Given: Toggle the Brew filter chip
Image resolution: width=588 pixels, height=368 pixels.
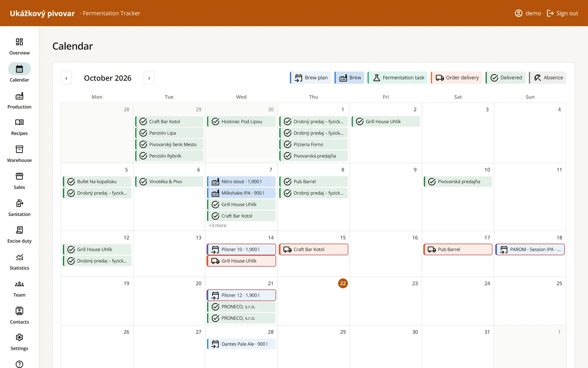Looking at the screenshot, I should click(x=349, y=78).
